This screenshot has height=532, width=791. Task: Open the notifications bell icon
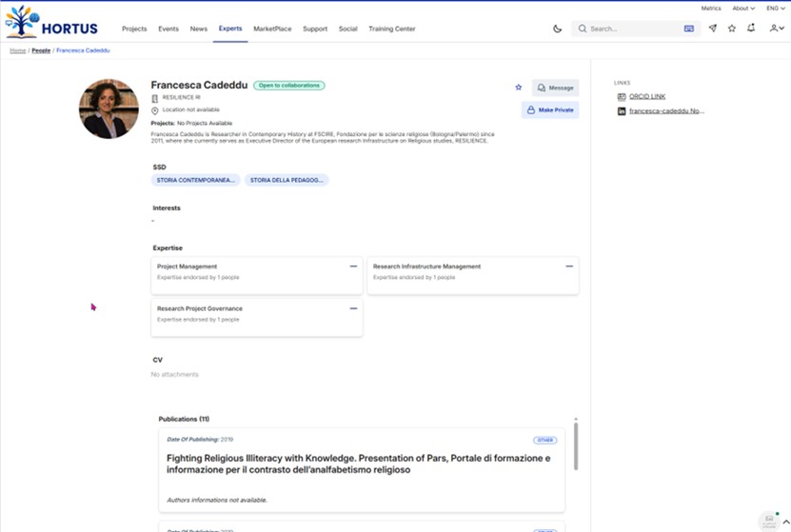click(751, 29)
